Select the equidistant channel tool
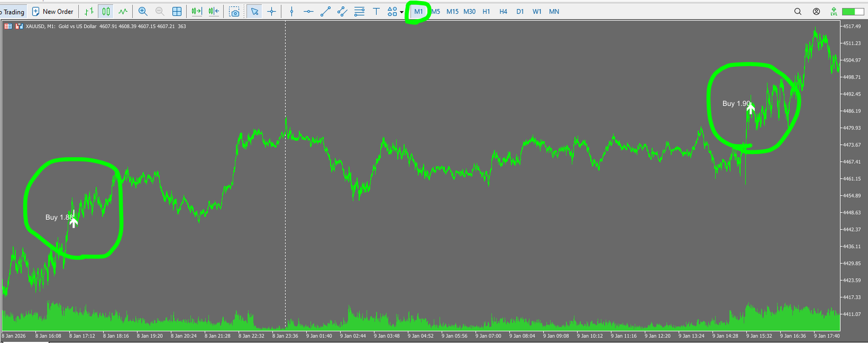This screenshot has width=868, height=343. coord(342,11)
